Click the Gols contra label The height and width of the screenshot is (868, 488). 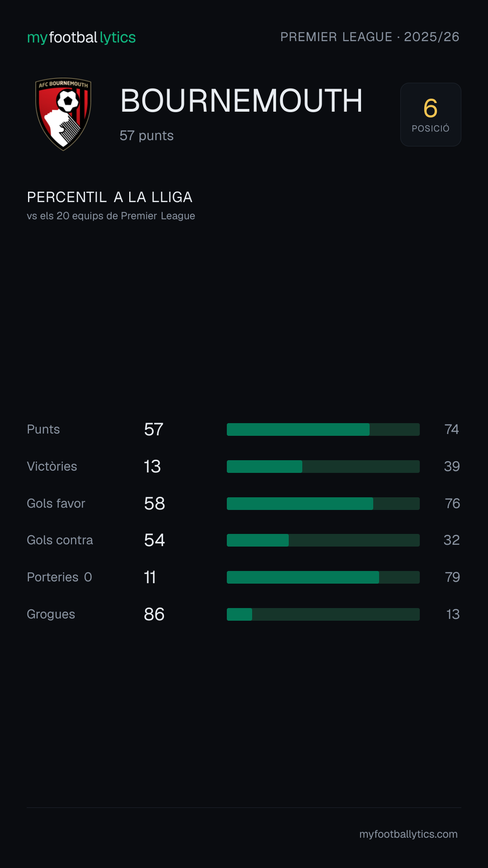[x=60, y=540]
